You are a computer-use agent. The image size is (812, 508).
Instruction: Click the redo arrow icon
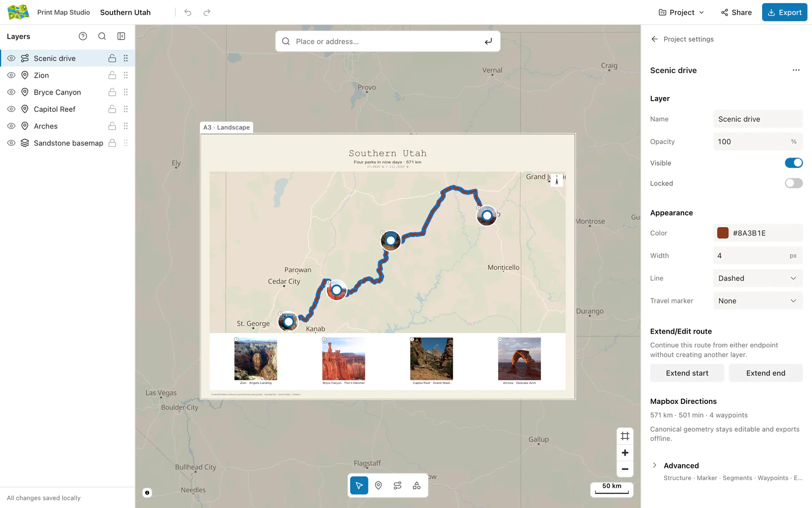(x=207, y=12)
